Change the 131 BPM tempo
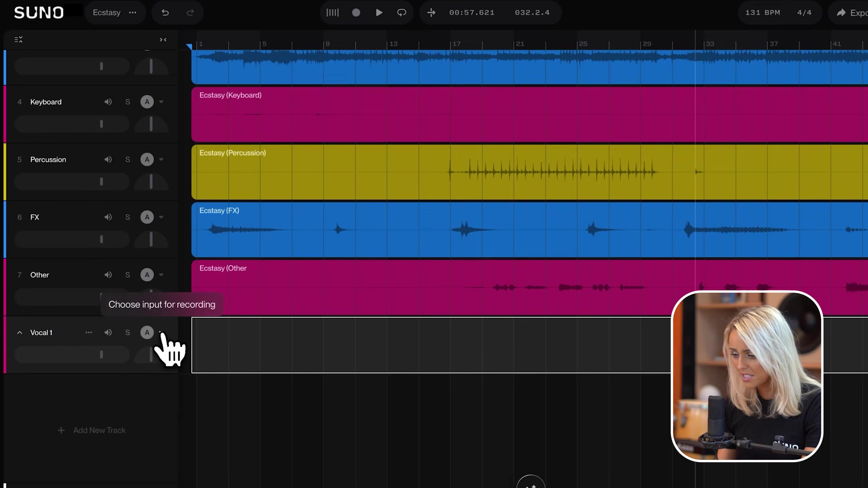Viewport: 868px width, 488px height. (763, 13)
